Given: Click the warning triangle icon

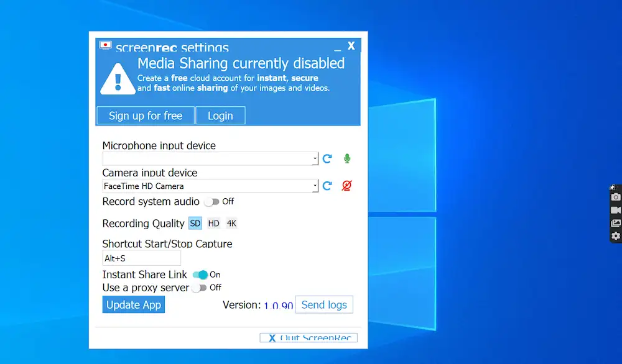Looking at the screenshot, I should coord(118,80).
